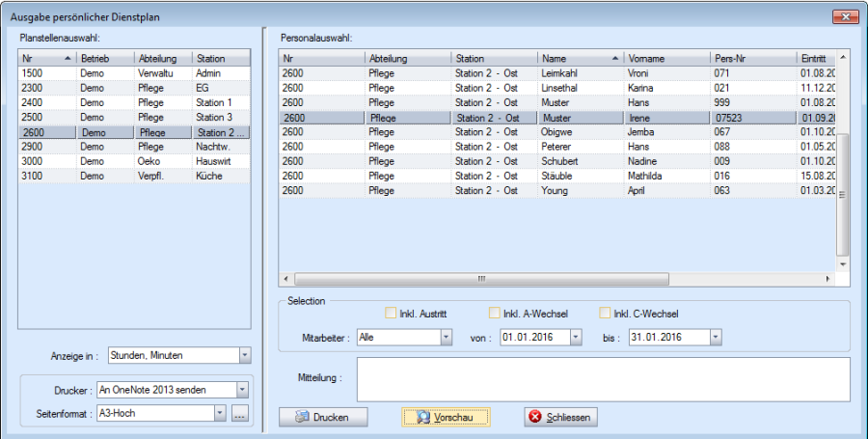Click the Pers-Nr column header
868x439 pixels.
click(x=752, y=58)
